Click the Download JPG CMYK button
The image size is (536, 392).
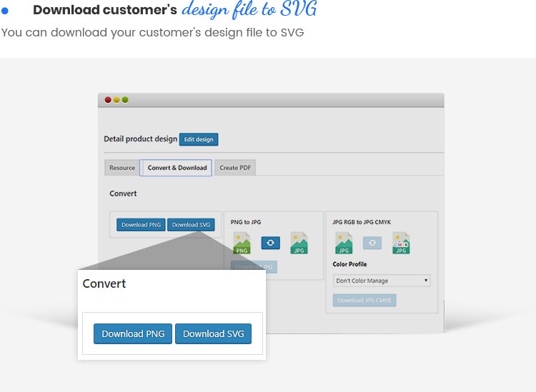click(364, 301)
